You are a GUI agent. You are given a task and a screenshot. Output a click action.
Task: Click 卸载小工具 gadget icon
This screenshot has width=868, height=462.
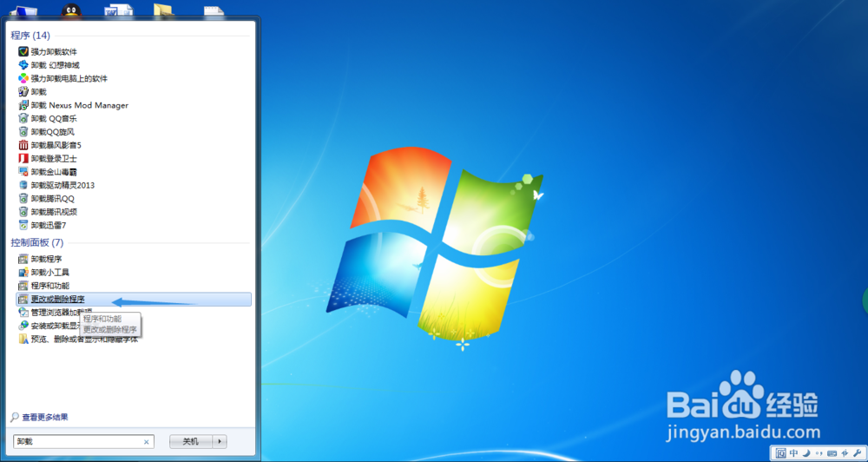[23, 272]
